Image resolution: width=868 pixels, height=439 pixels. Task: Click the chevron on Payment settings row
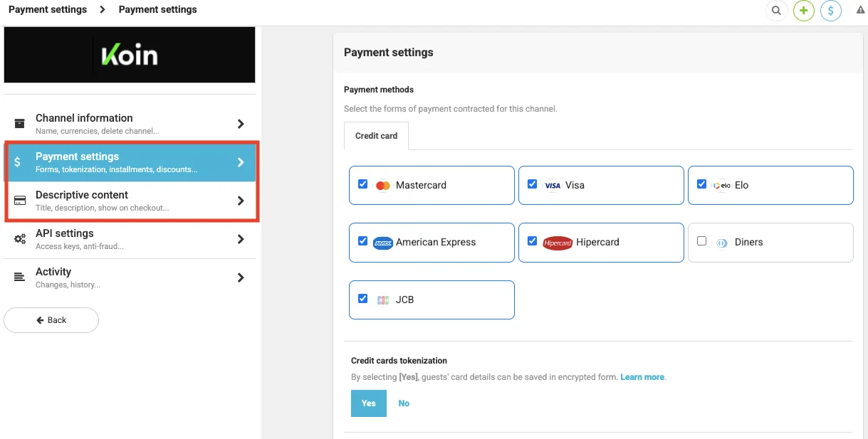[241, 162]
